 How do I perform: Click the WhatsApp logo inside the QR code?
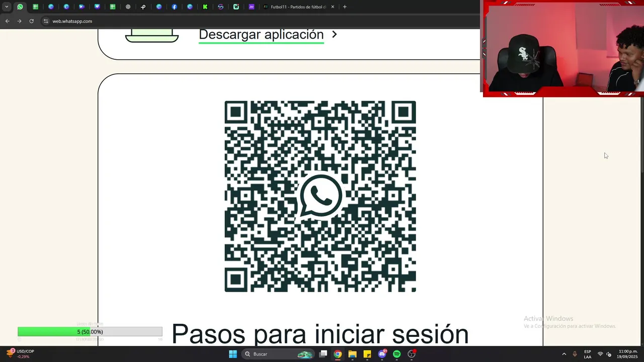(x=320, y=196)
